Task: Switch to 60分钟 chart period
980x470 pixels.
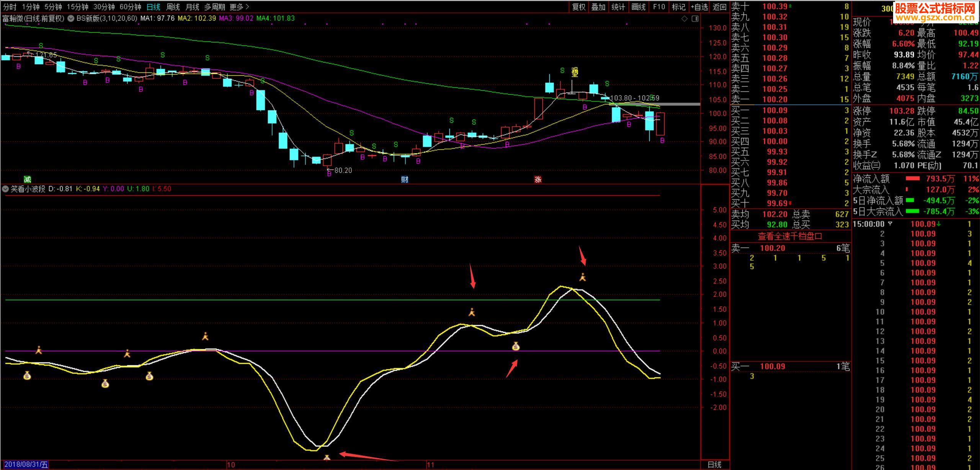Action: coord(130,7)
